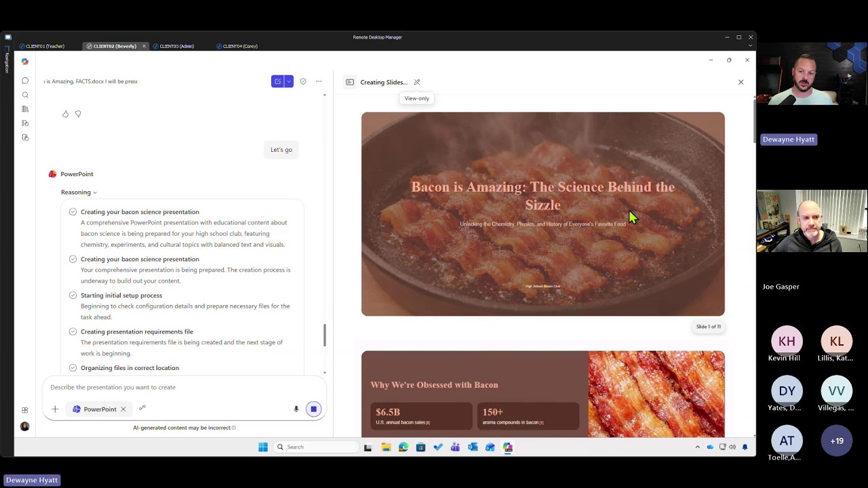Viewport: 868px width, 488px height.
Task: Click the OneDrive cloud tray icon
Action: pos(710,447)
